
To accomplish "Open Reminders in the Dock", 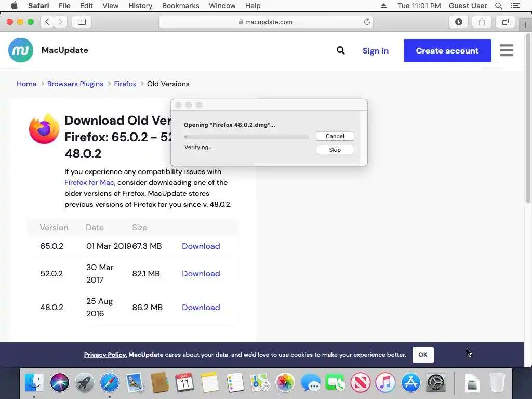I will (x=235, y=382).
